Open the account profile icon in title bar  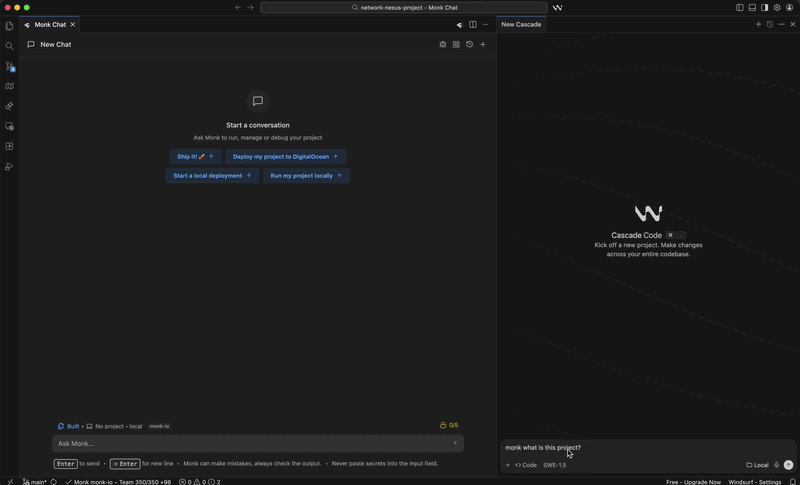[x=789, y=8]
